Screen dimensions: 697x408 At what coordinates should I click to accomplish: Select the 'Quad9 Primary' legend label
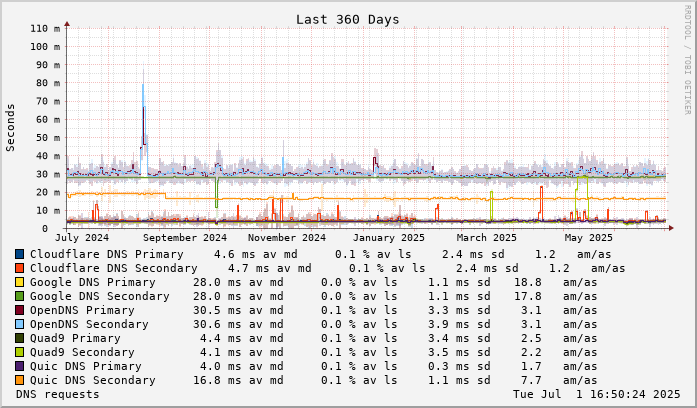click(x=75, y=338)
